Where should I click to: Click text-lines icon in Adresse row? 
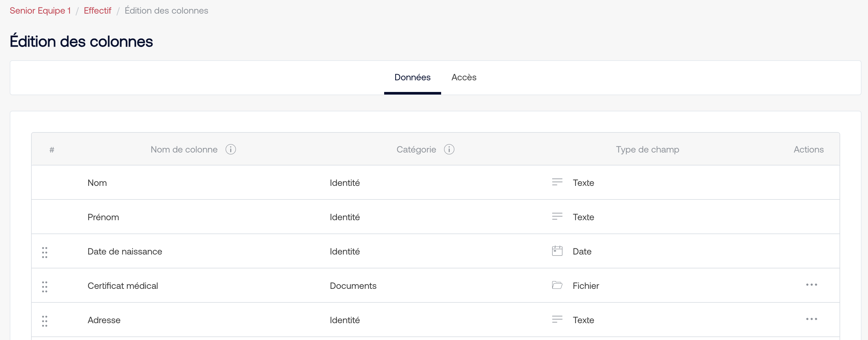(x=557, y=320)
